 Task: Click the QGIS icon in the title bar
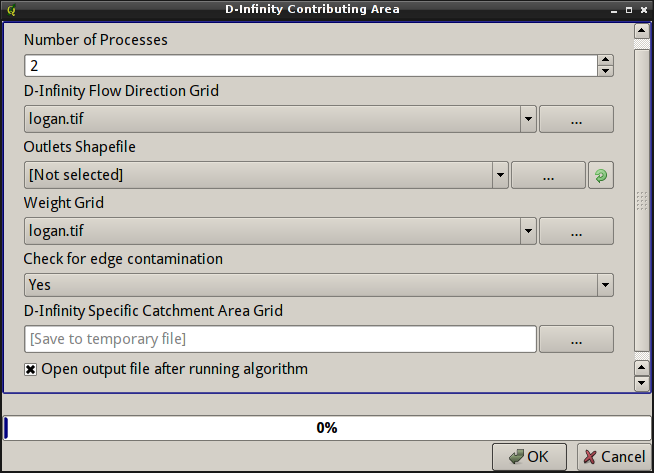click(12, 9)
